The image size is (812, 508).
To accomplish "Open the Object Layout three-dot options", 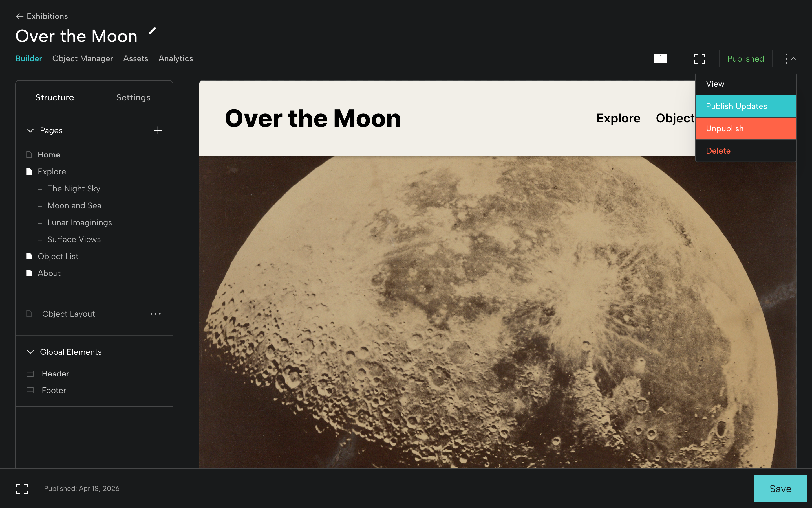I will [x=155, y=314].
